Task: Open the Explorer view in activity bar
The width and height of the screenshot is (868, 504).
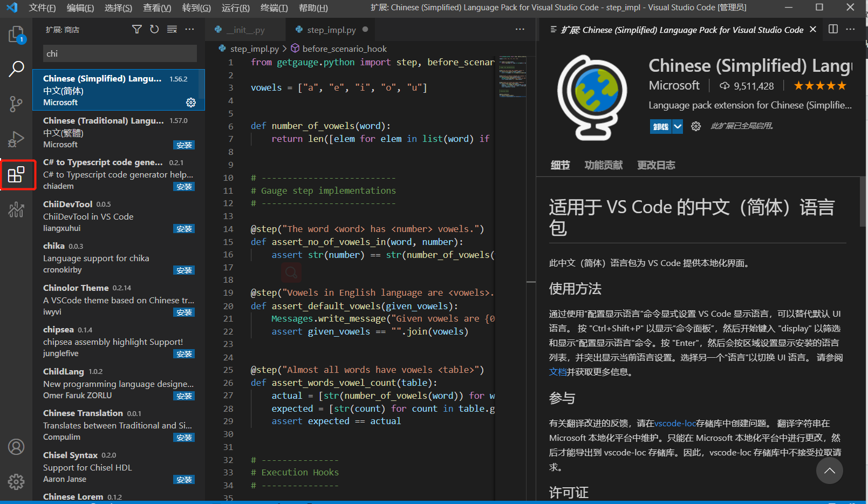Action: [16, 35]
